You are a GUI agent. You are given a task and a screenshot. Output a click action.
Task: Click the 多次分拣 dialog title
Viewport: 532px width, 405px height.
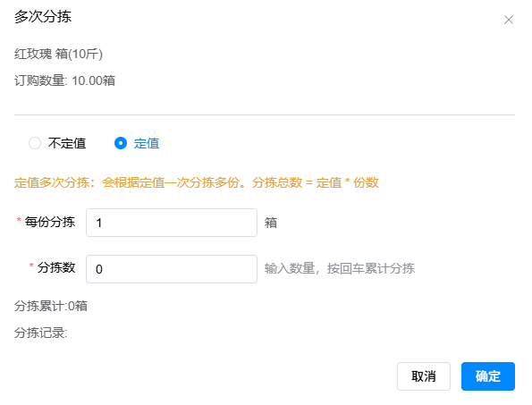(x=43, y=17)
